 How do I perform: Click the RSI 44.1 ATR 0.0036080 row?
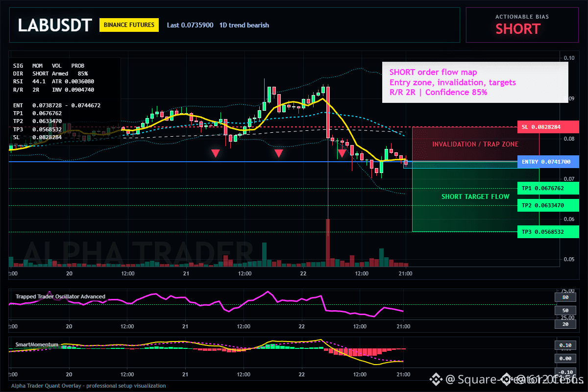(x=54, y=81)
